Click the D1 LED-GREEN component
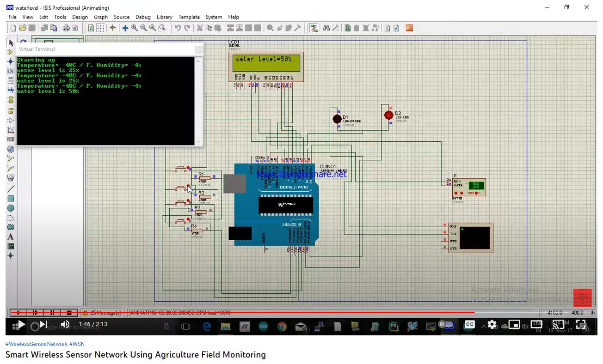 [337, 119]
